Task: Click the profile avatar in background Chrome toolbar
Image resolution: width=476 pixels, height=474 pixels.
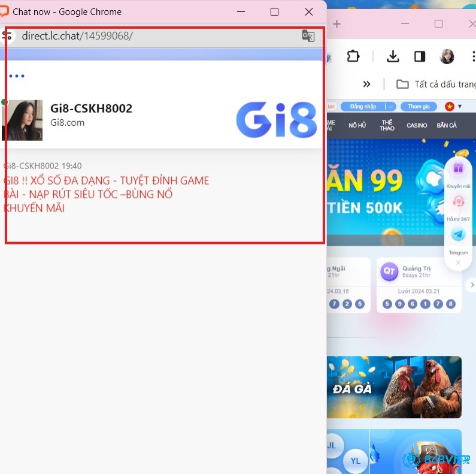Action: coord(447,56)
